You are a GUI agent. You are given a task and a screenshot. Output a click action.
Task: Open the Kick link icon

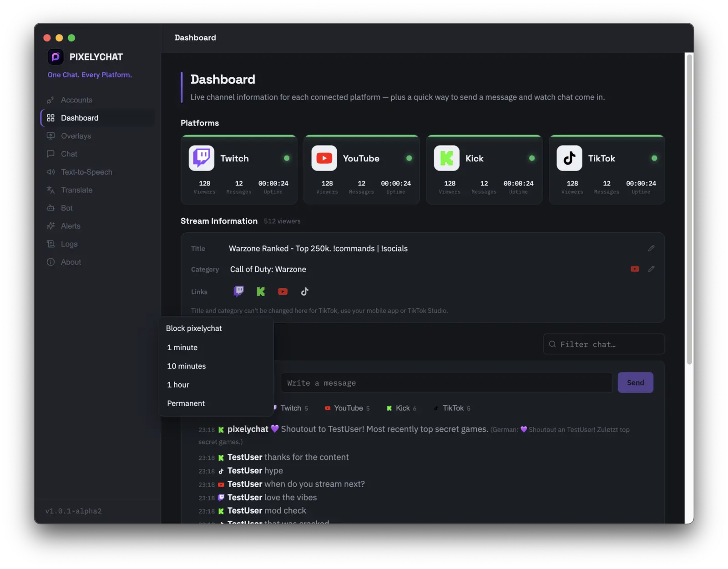pyautogui.click(x=261, y=292)
